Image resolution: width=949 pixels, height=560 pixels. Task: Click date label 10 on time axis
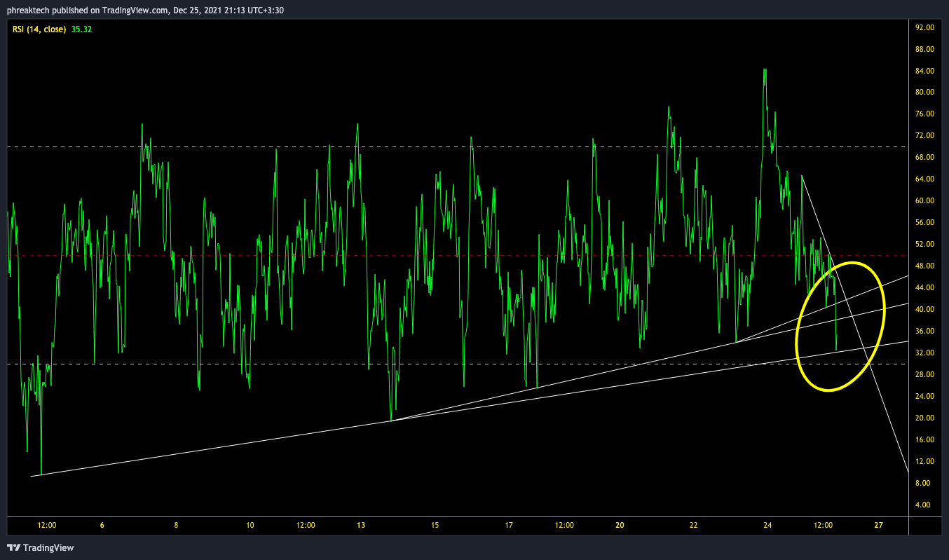[x=250, y=525]
